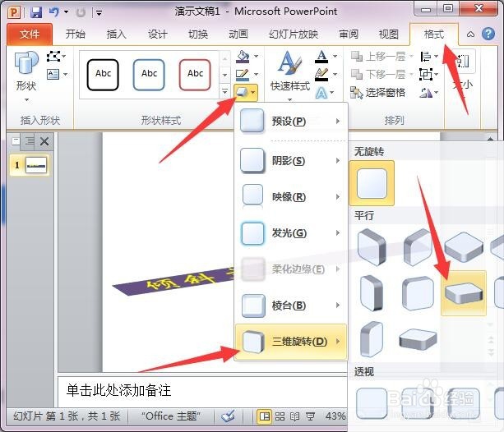Switch to the outline tab icon in pane

pos(30,141)
